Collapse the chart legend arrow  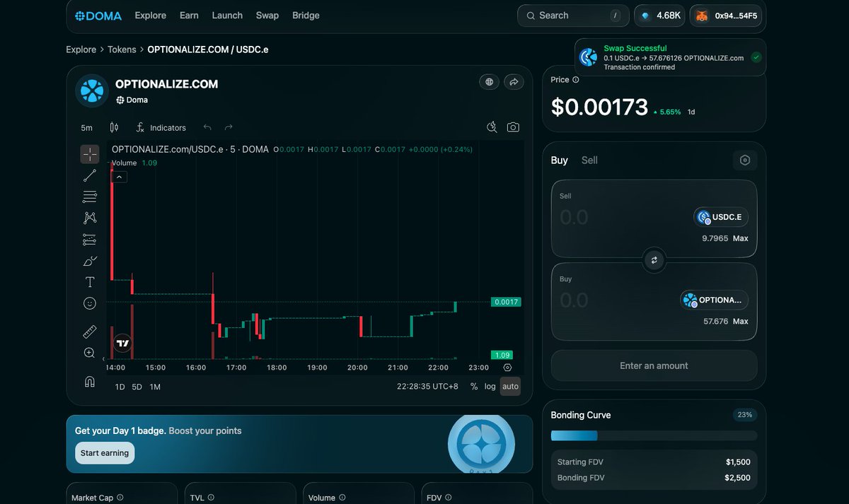click(119, 177)
